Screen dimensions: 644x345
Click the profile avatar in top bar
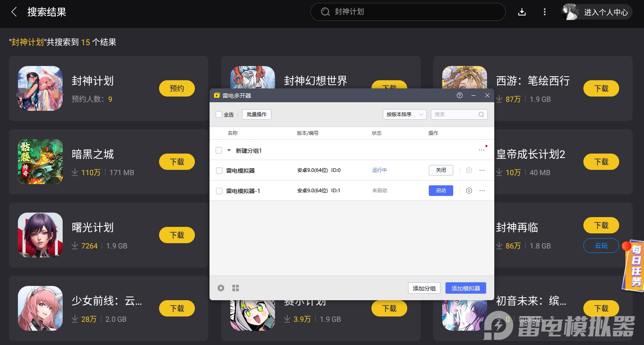point(570,12)
